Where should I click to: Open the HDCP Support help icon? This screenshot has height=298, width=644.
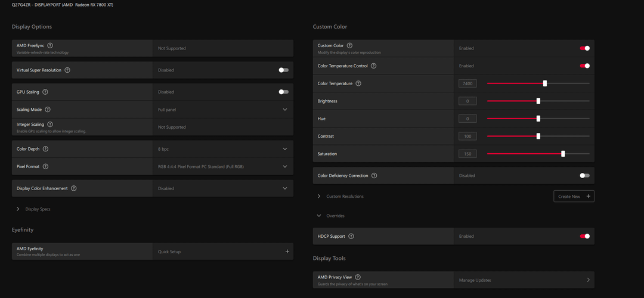point(351,236)
